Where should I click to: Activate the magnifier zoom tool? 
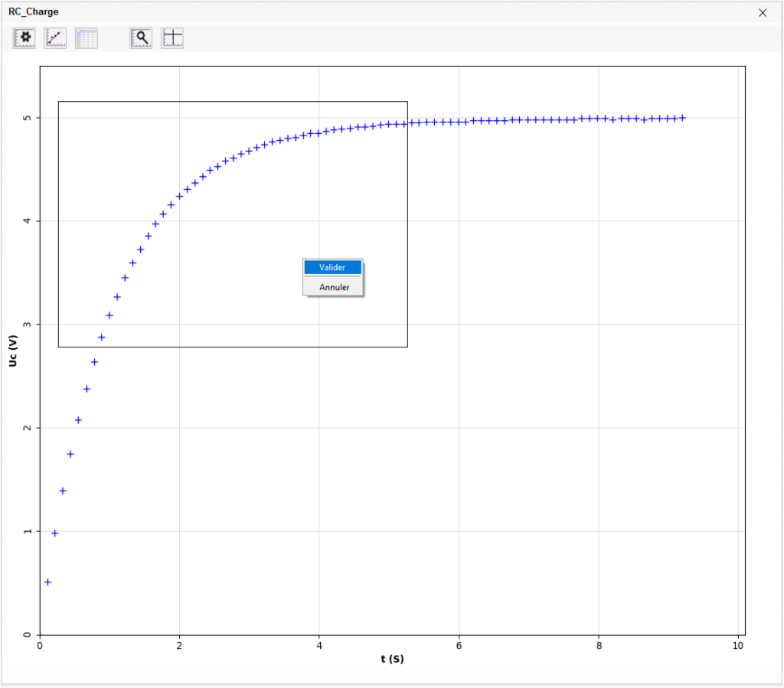click(141, 38)
